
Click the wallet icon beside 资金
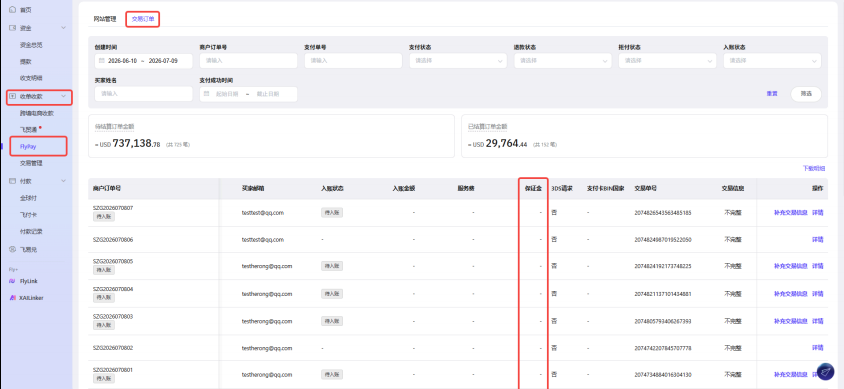click(x=12, y=28)
